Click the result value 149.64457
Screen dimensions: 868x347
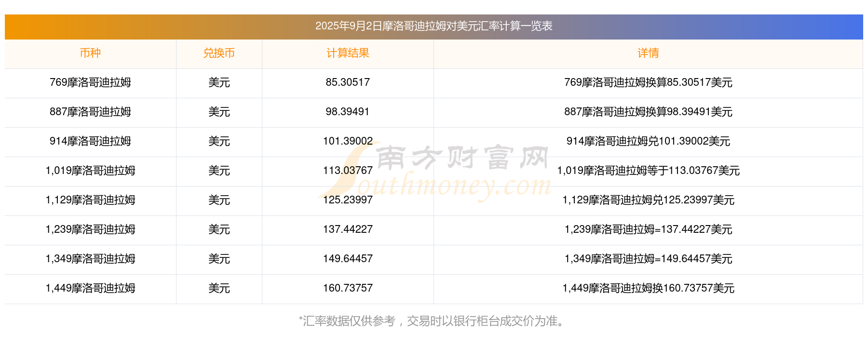(348, 259)
